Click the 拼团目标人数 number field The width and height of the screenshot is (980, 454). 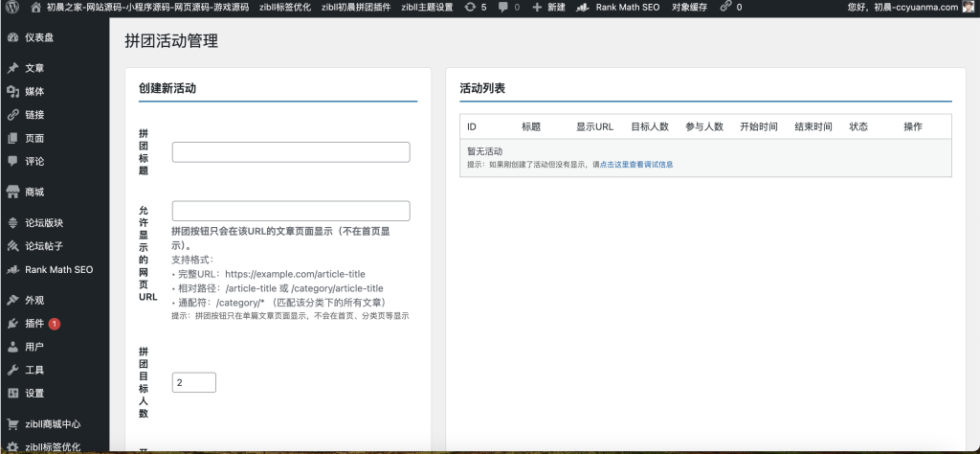pos(194,382)
